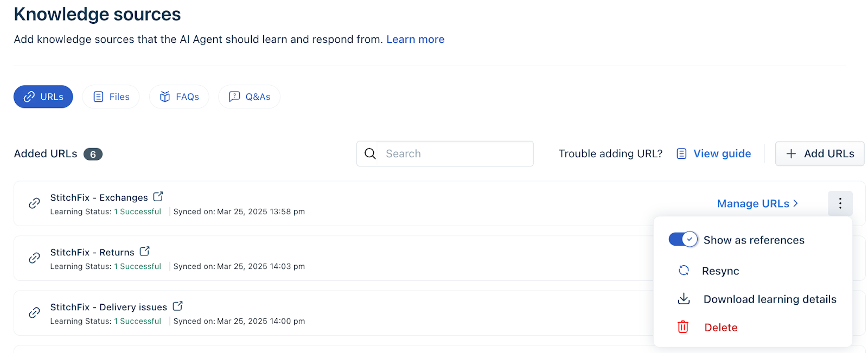Click the 1 Successful status for StitchFix - Exchanges
The height and width of the screenshot is (353, 868).
click(x=137, y=211)
